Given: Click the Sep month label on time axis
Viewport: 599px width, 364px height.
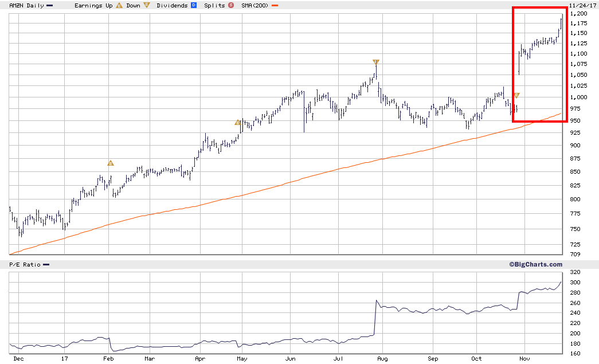Looking at the screenshot, I should coord(433,359).
